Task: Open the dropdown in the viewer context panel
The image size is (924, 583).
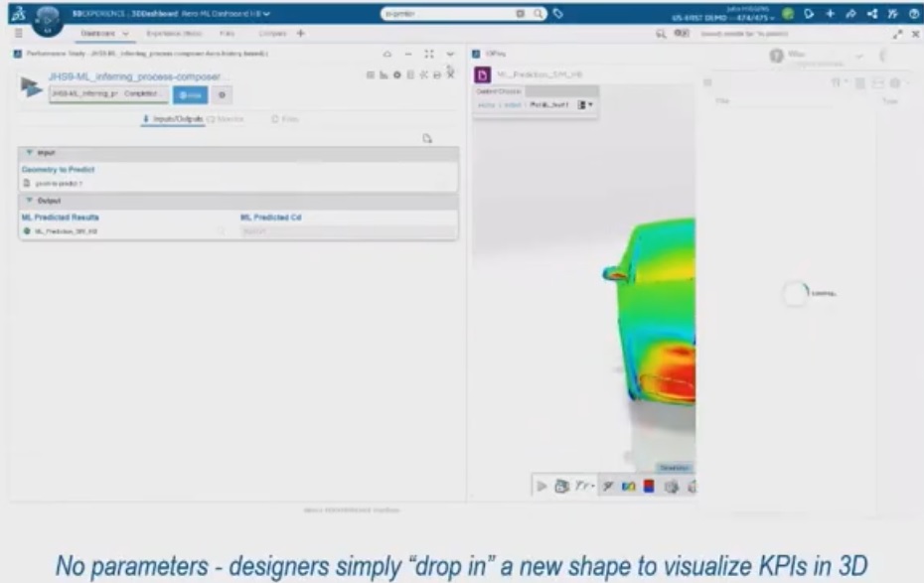Action: tap(587, 104)
